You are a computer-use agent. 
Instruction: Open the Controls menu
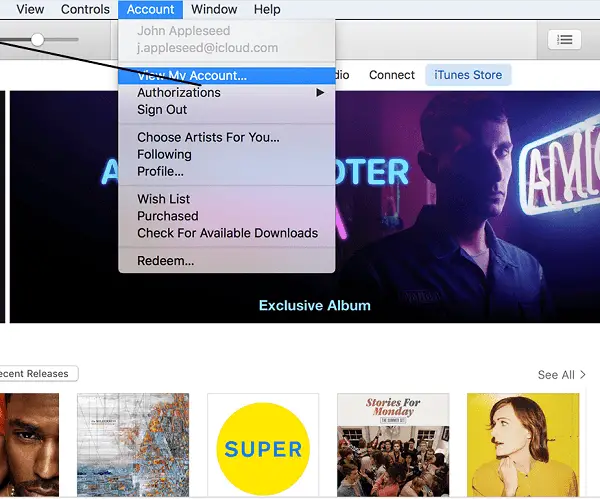point(85,9)
